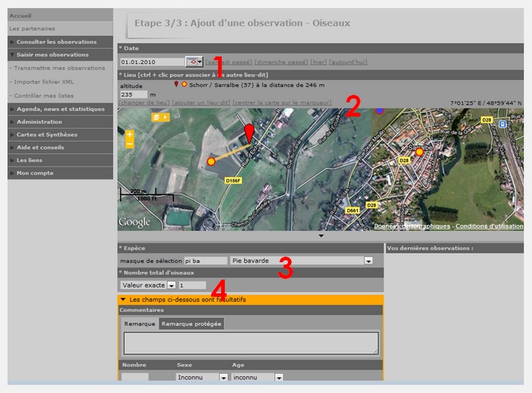532x393 pixels.
Task: Focus the altitude field showing 235
Action: tap(134, 94)
